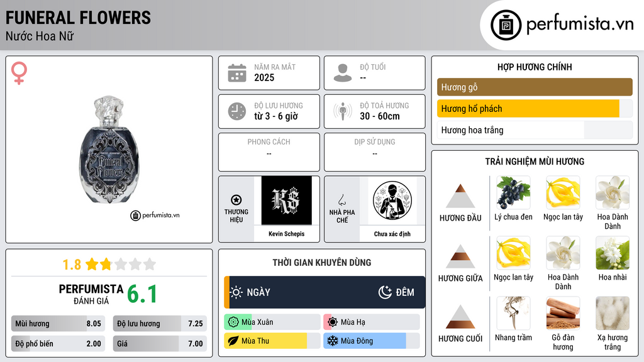Click the summer sun icon Mùa Hạ

click(333, 322)
